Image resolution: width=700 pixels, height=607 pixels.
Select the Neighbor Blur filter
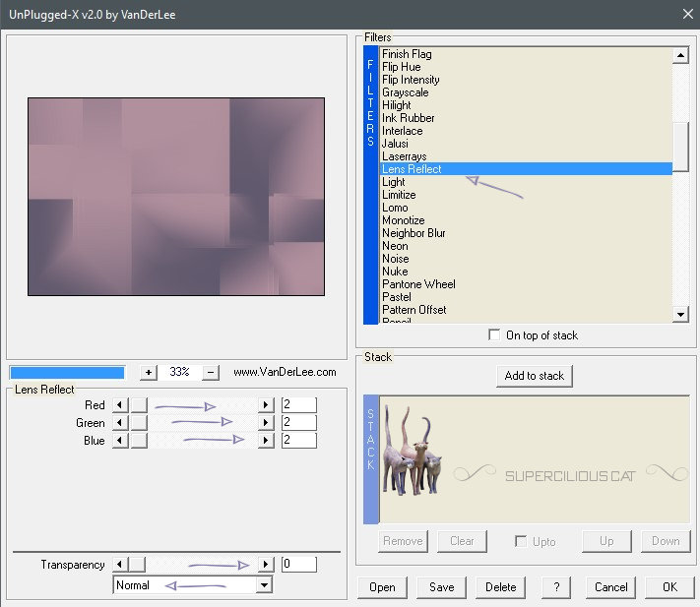414,233
